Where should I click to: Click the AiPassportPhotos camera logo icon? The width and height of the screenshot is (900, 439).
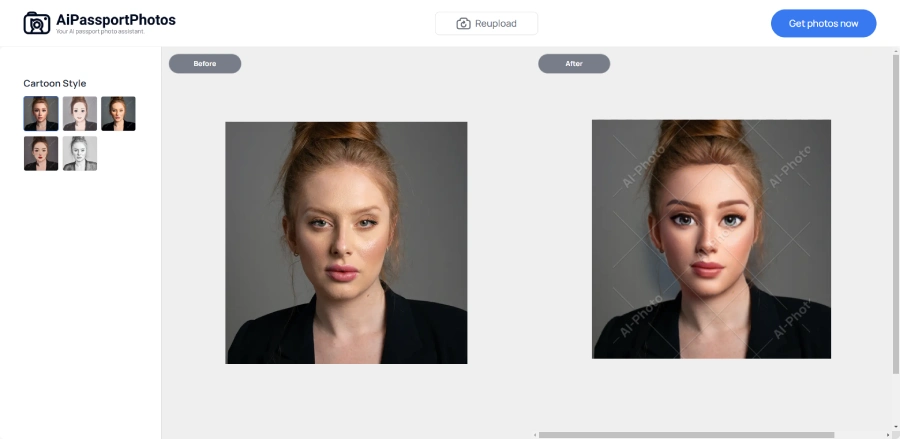pos(37,23)
